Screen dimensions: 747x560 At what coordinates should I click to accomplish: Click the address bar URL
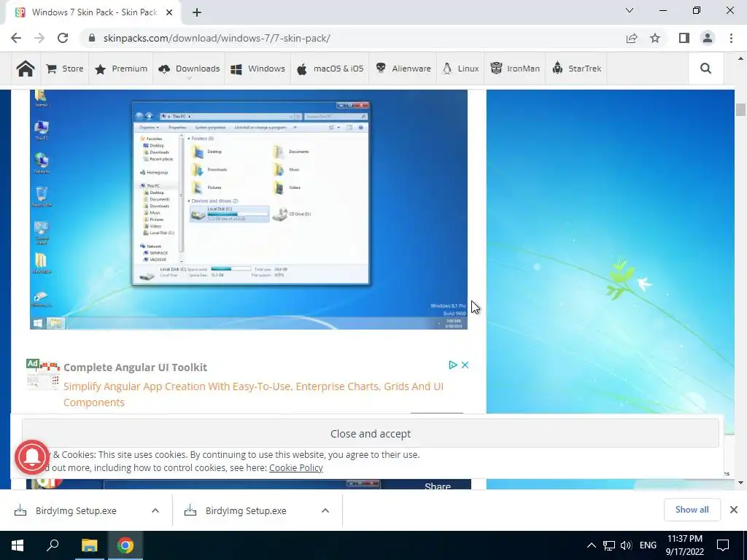[217, 38]
